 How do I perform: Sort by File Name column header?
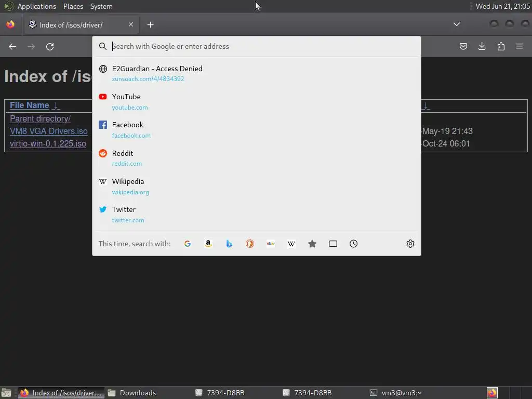[x=30, y=105]
